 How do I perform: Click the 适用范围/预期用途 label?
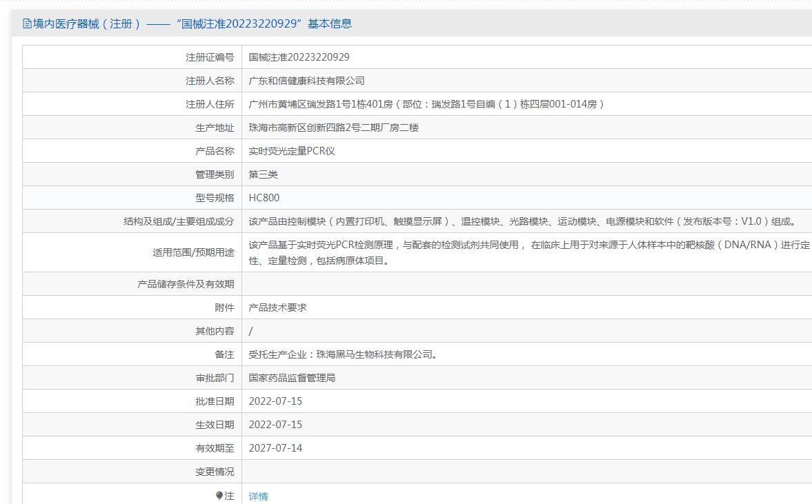tap(193, 252)
